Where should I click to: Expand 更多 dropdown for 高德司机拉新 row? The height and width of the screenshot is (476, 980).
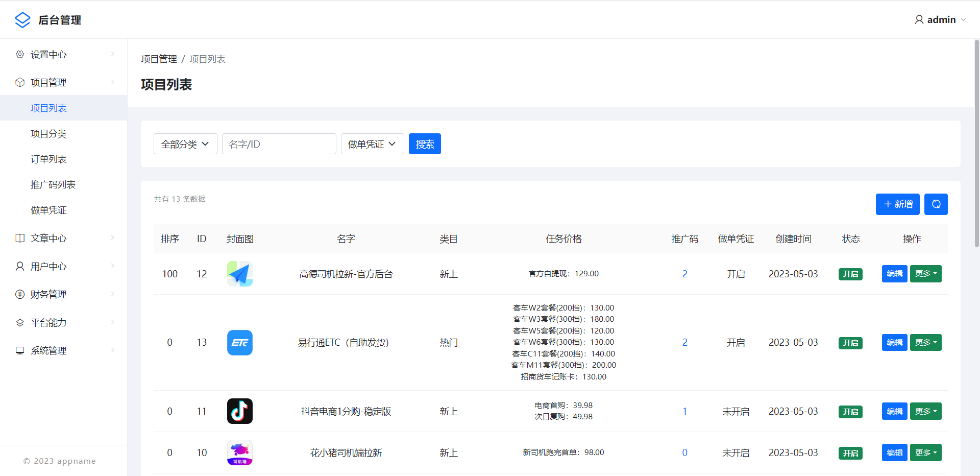pos(925,274)
